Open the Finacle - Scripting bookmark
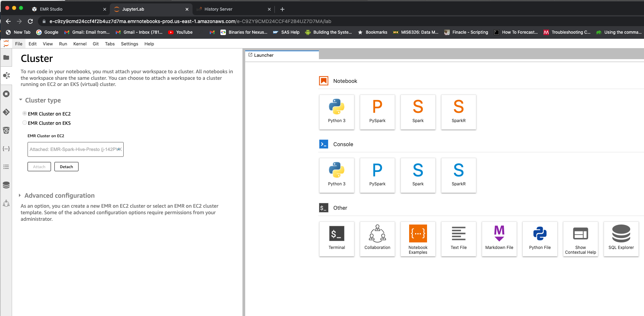Viewport: 644px width, 316px height. (x=466, y=32)
